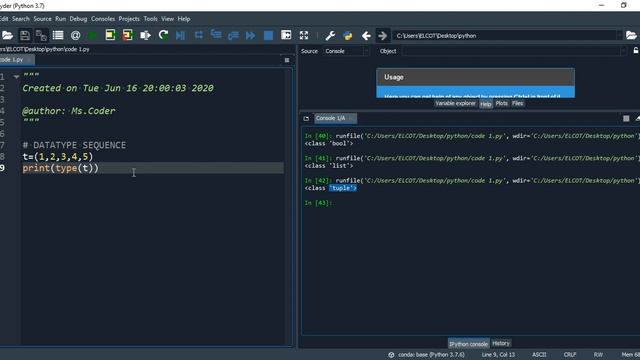Select the IPython console tab
The height and width of the screenshot is (360, 640).
pyautogui.click(x=468, y=344)
